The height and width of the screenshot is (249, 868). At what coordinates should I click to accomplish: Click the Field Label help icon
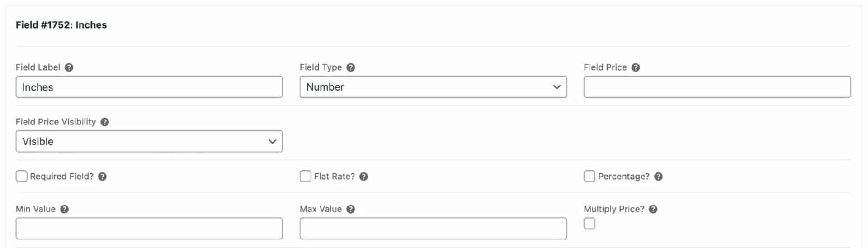click(x=69, y=67)
